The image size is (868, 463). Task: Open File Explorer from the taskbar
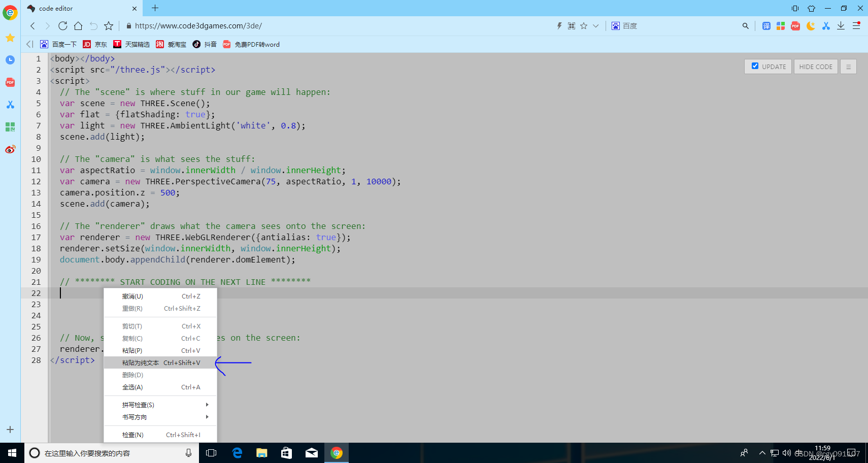(262, 453)
